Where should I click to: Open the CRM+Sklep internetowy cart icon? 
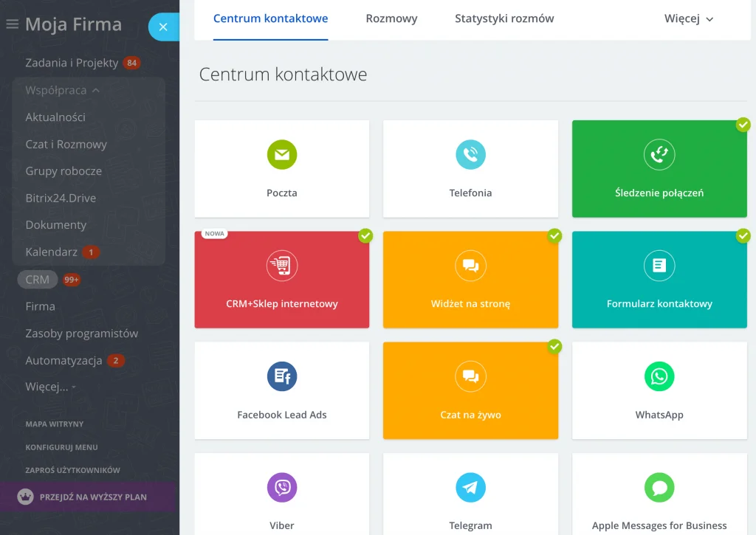click(x=281, y=266)
